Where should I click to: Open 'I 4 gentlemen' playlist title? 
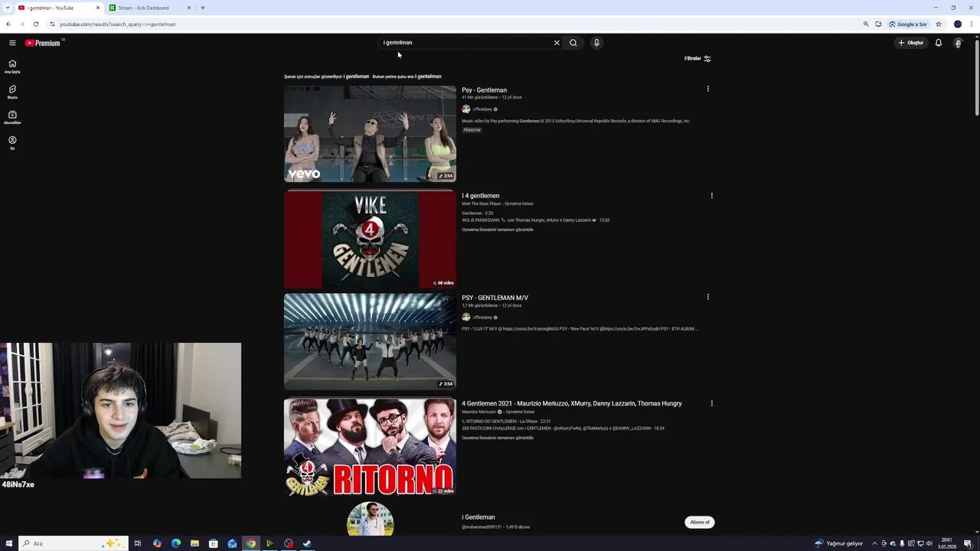pos(480,196)
